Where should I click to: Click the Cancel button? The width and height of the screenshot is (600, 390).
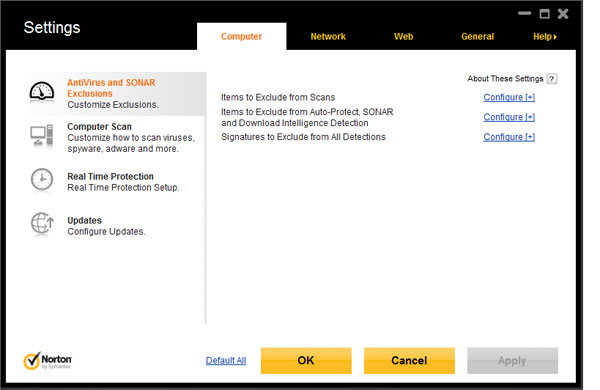click(x=409, y=361)
